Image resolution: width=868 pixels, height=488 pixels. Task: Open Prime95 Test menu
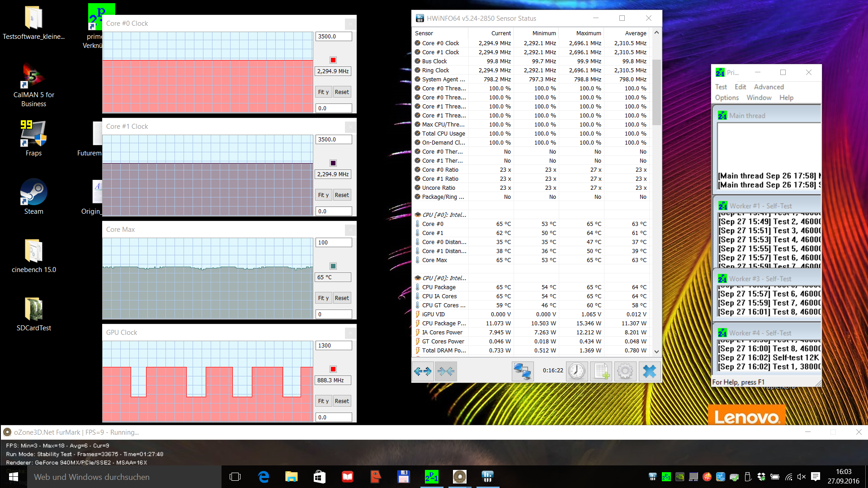click(721, 87)
